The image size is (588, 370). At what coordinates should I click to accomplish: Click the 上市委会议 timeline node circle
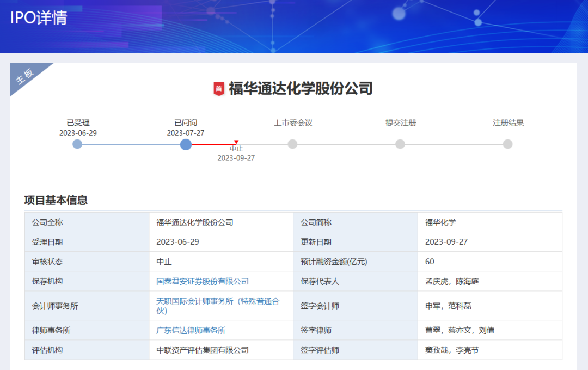292,144
